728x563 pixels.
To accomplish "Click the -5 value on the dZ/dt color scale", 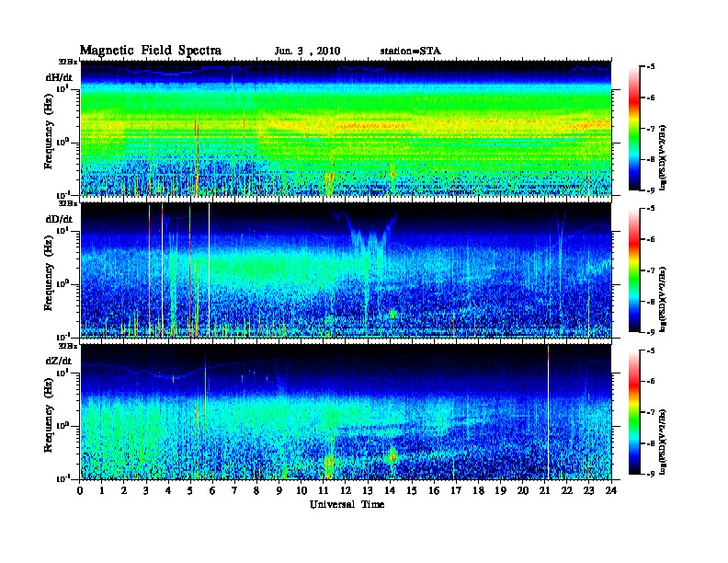I will click(651, 350).
